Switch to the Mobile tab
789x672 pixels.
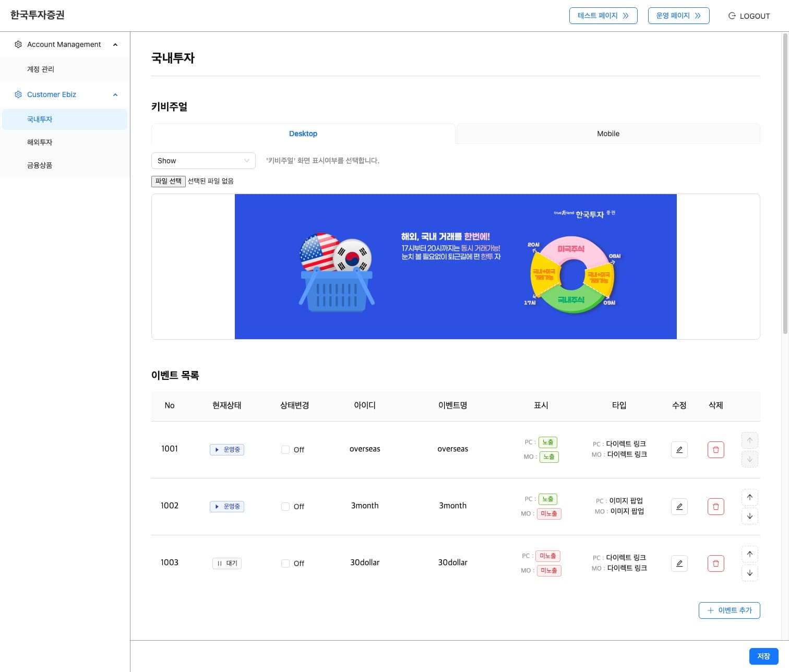pyautogui.click(x=608, y=134)
